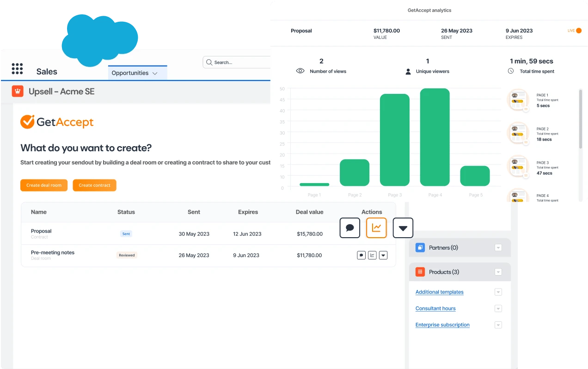
Task: Click into the Search field
Action: (237, 62)
